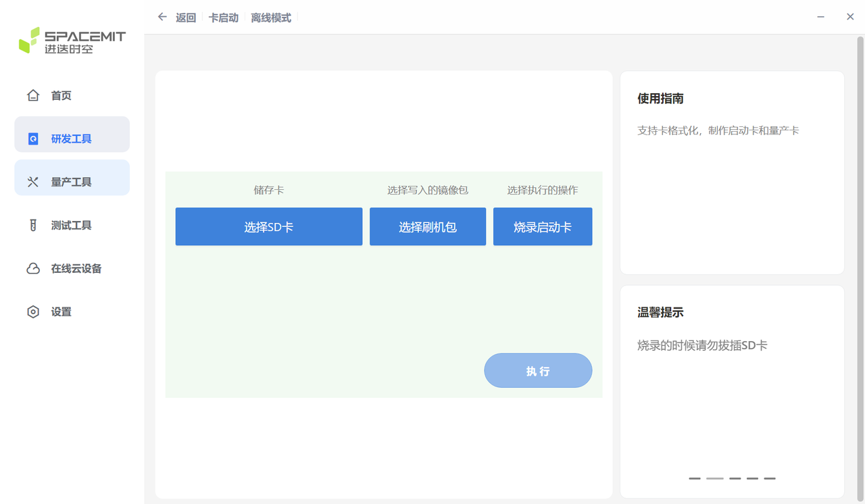Click the 选择SD卡 button
This screenshot has height=504, width=865.
[x=268, y=226]
